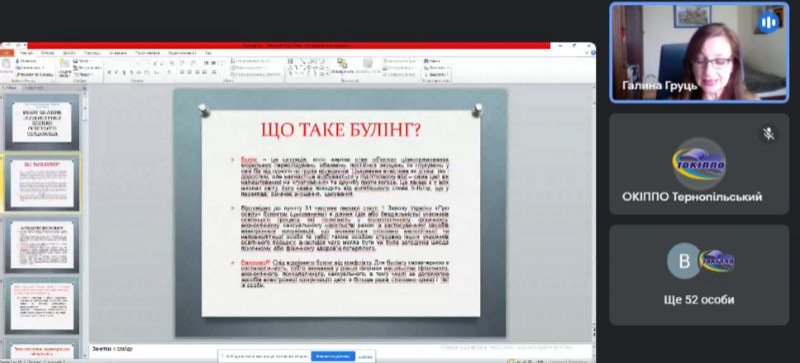Expand the Select dropdown in editing group
This screenshot has width=800, height=363.
pos(437,75)
